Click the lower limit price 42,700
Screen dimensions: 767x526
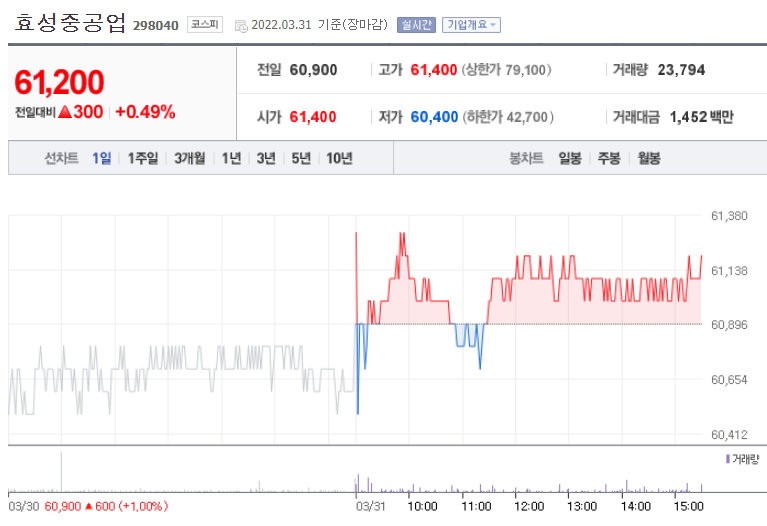(527, 117)
